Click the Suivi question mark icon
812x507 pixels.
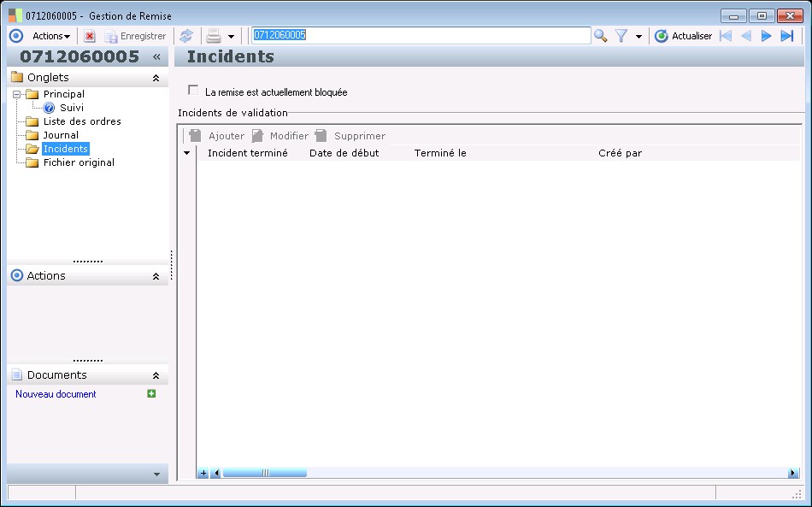click(49, 108)
